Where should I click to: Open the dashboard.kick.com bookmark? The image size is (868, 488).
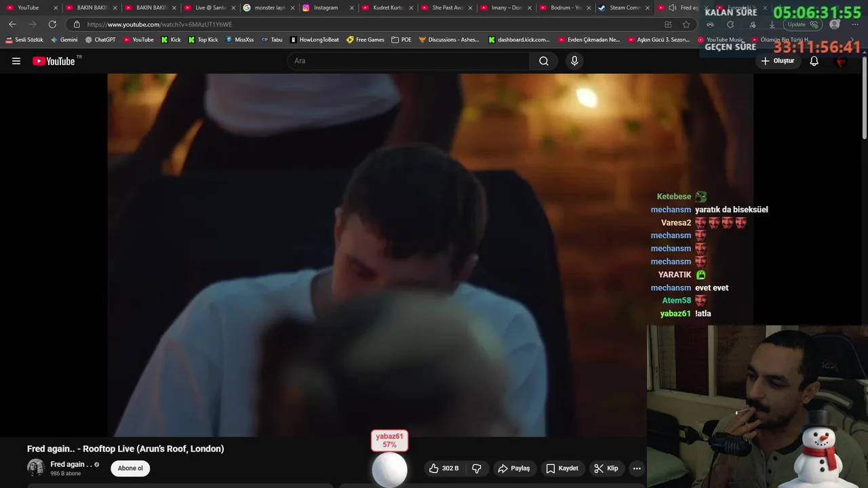pos(519,40)
